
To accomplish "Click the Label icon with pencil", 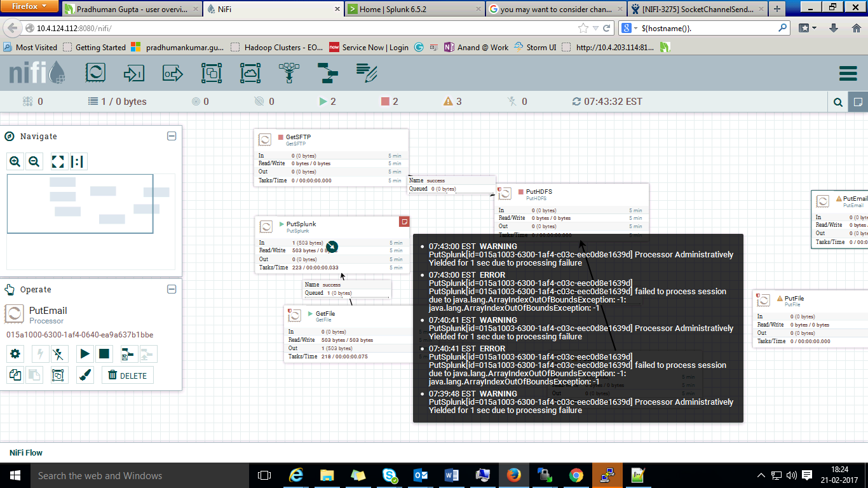I will point(367,73).
